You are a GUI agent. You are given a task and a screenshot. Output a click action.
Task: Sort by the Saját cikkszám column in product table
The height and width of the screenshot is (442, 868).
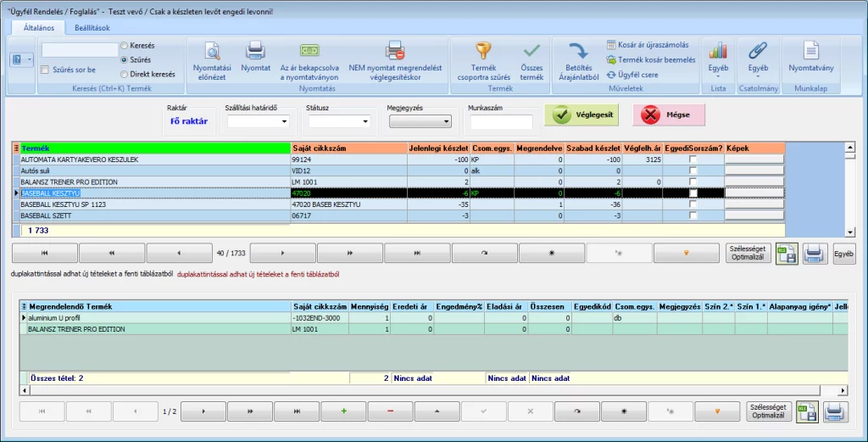[x=349, y=148]
